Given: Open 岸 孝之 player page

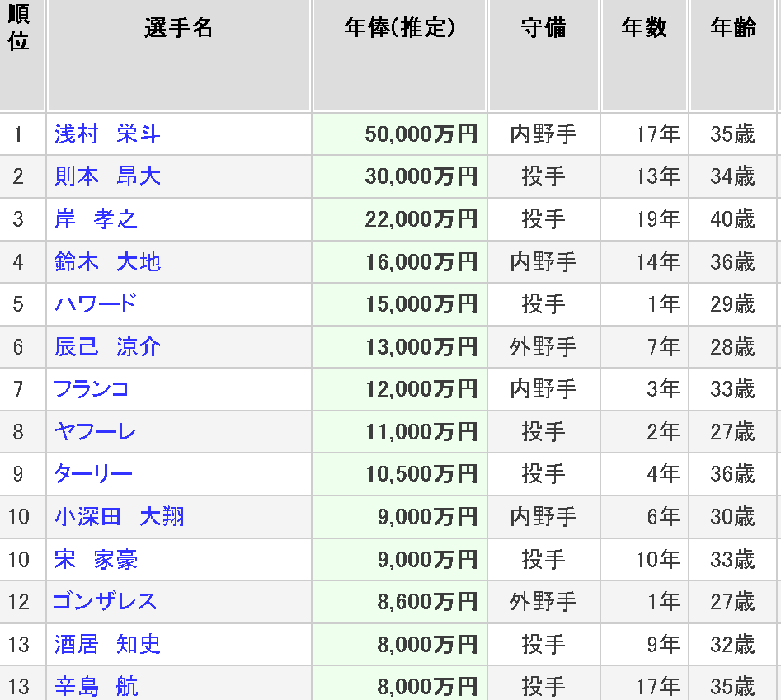Looking at the screenshot, I should pyautogui.click(x=96, y=219).
